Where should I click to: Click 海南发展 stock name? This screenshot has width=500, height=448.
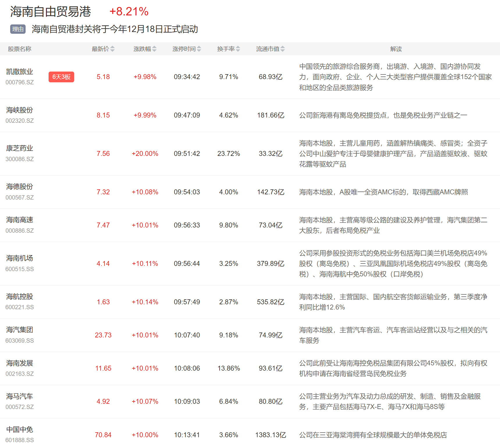(19, 363)
